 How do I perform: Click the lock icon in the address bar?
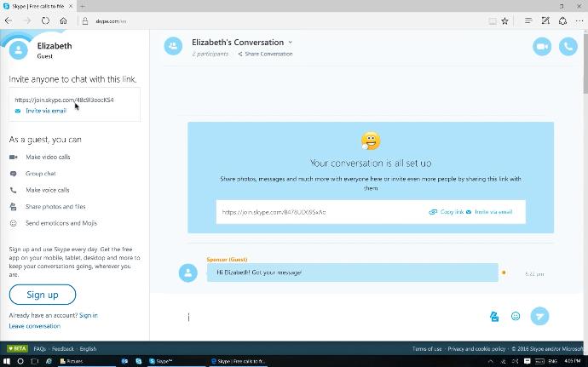point(85,21)
